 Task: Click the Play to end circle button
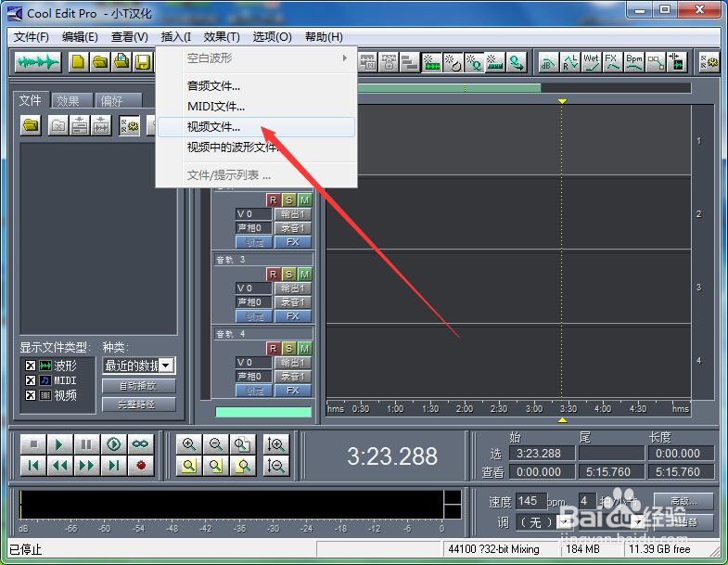tap(114, 444)
